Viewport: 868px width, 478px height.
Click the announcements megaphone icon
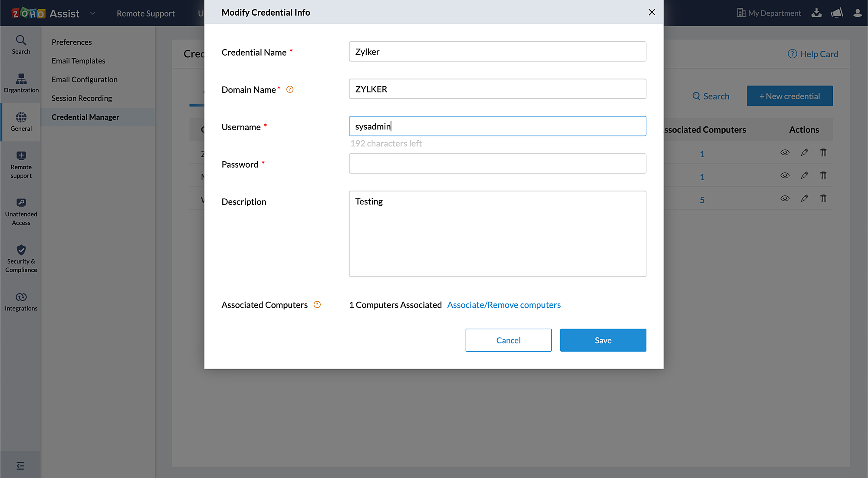(837, 13)
